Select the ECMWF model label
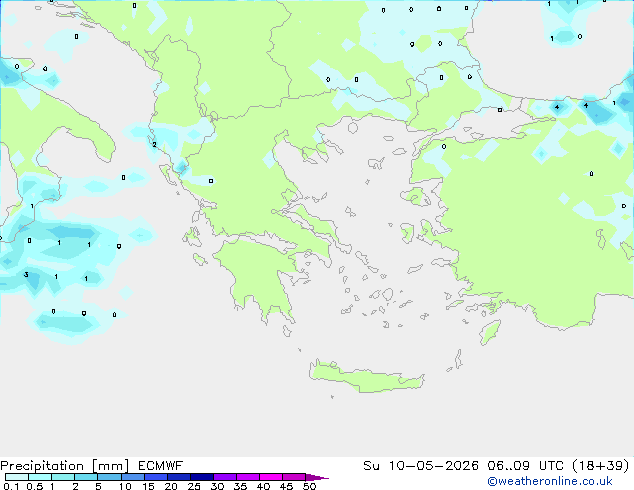 (161, 466)
